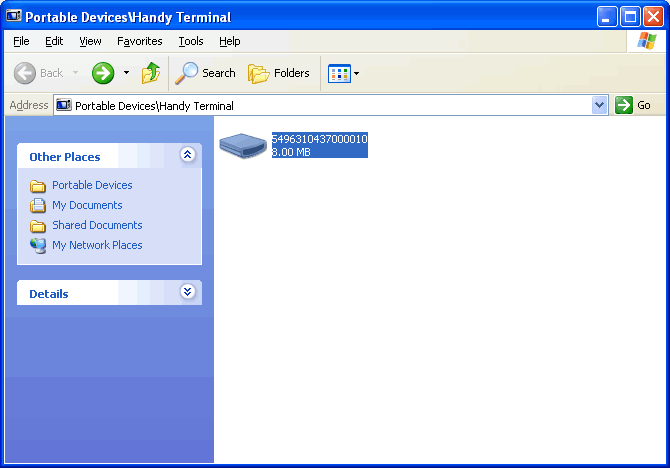Show the Folders pane
This screenshot has width=670, height=468.
point(279,73)
